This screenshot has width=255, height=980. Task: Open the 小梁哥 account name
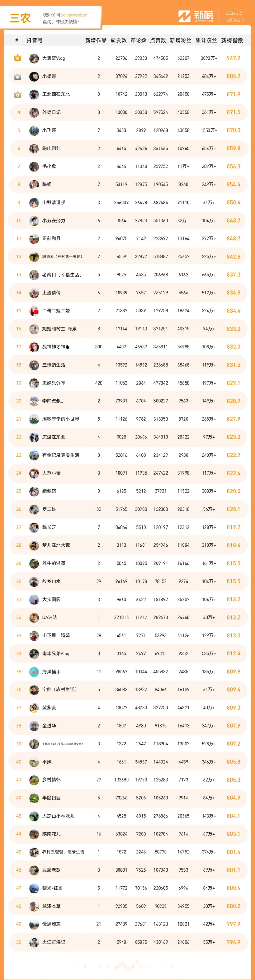click(49, 76)
